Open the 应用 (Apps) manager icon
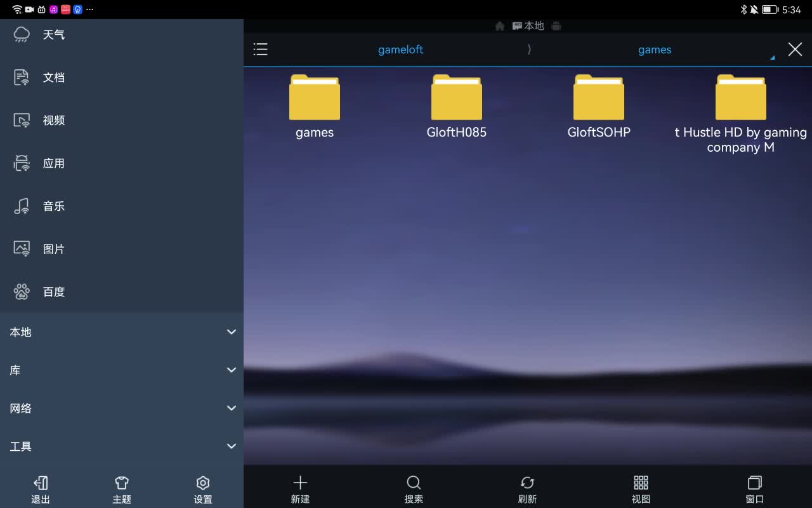The height and width of the screenshot is (508, 812). click(x=53, y=163)
